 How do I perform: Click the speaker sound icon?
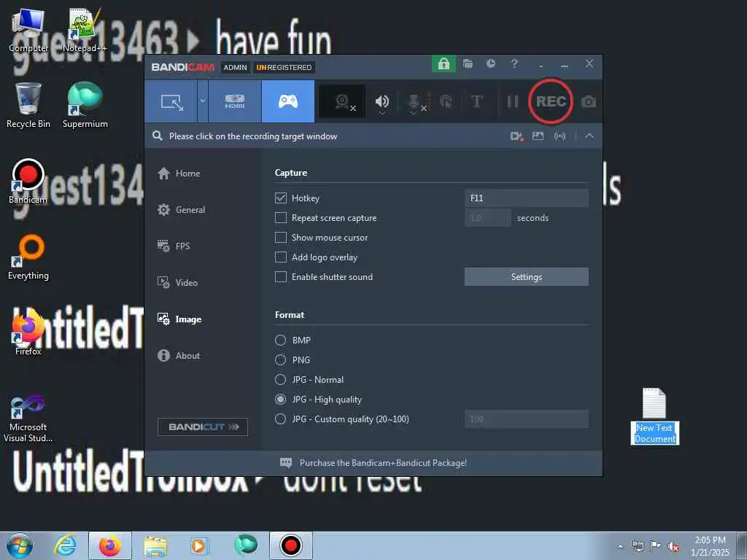382,101
